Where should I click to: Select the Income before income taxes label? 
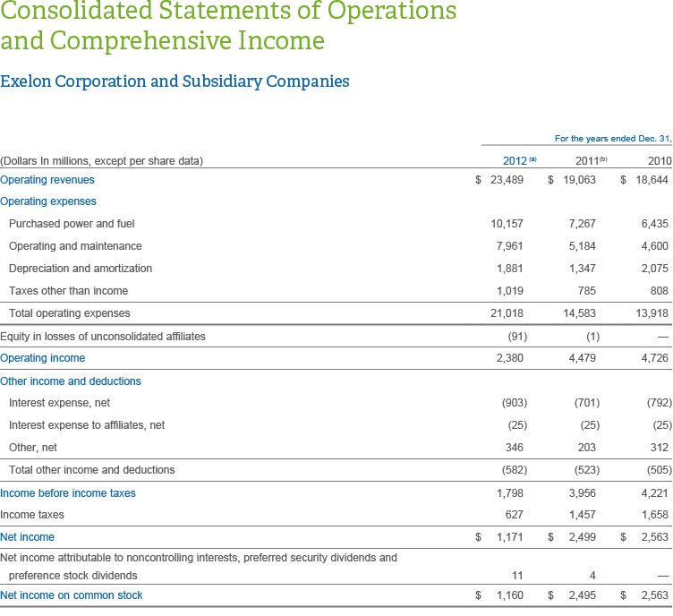click(x=68, y=492)
